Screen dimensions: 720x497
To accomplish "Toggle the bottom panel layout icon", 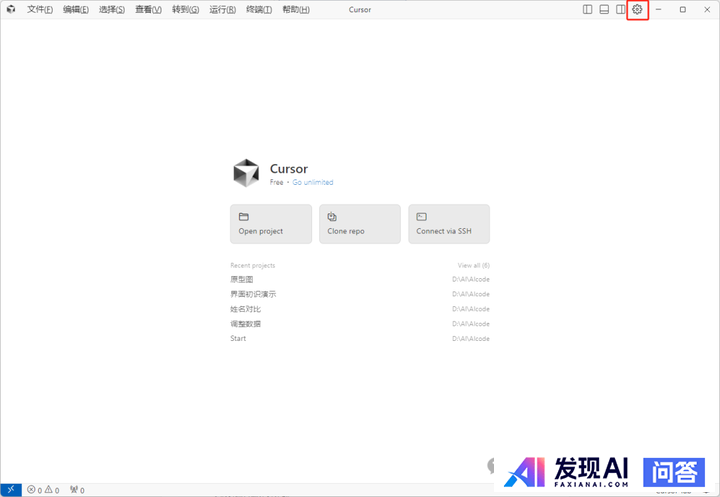I will coord(604,10).
